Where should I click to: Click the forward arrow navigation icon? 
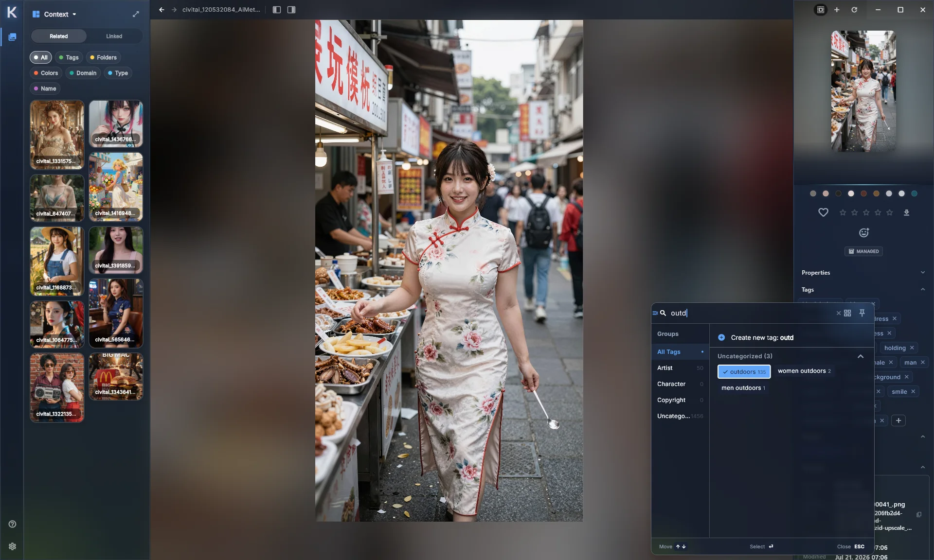[x=174, y=10]
